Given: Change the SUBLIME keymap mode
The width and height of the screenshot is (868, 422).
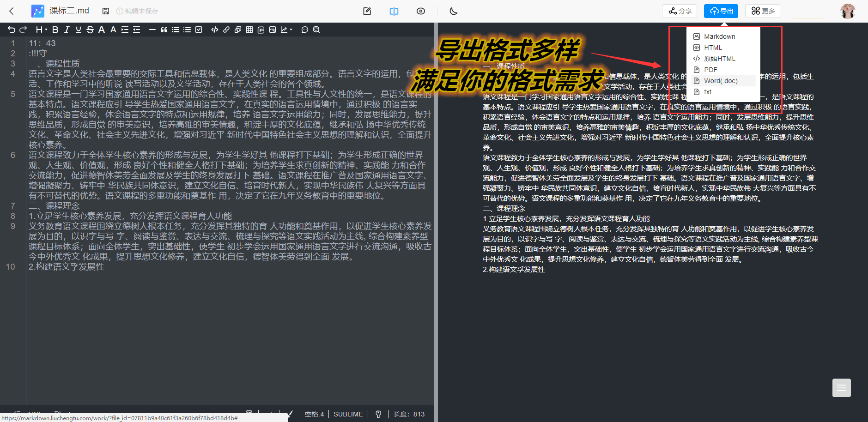Looking at the screenshot, I should coord(348,414).
